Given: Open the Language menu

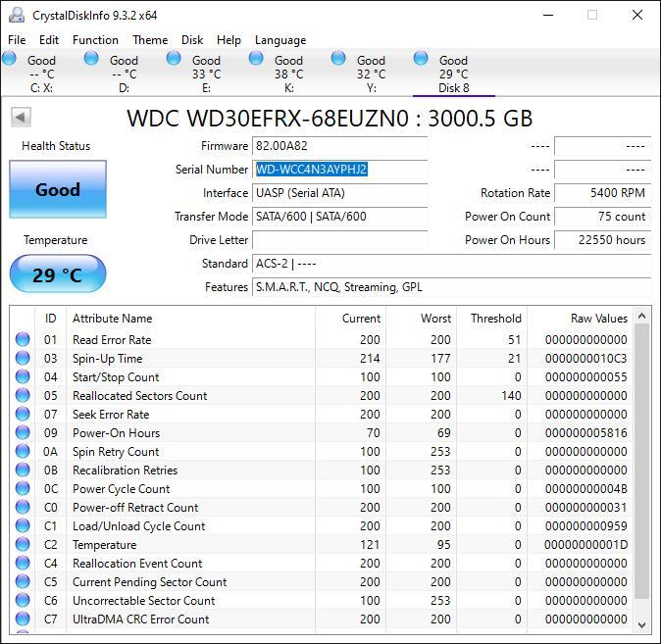Looking at the screenshot, I should 280,40.
